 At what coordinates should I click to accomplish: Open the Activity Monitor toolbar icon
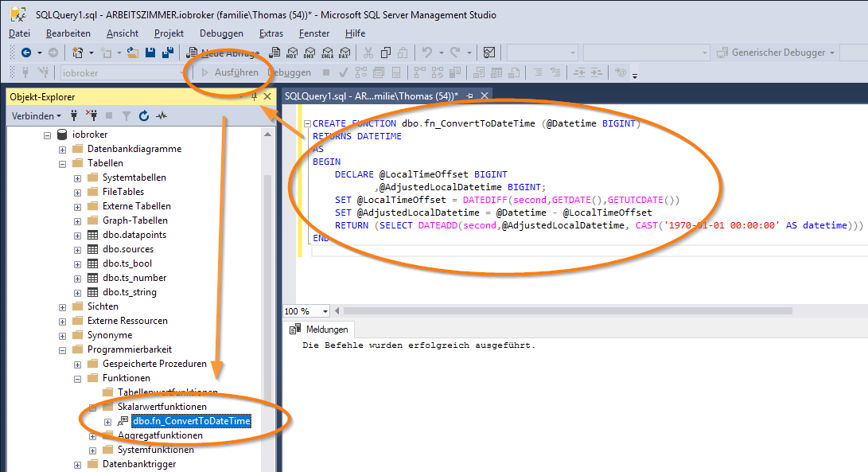[x=489, y=53]
